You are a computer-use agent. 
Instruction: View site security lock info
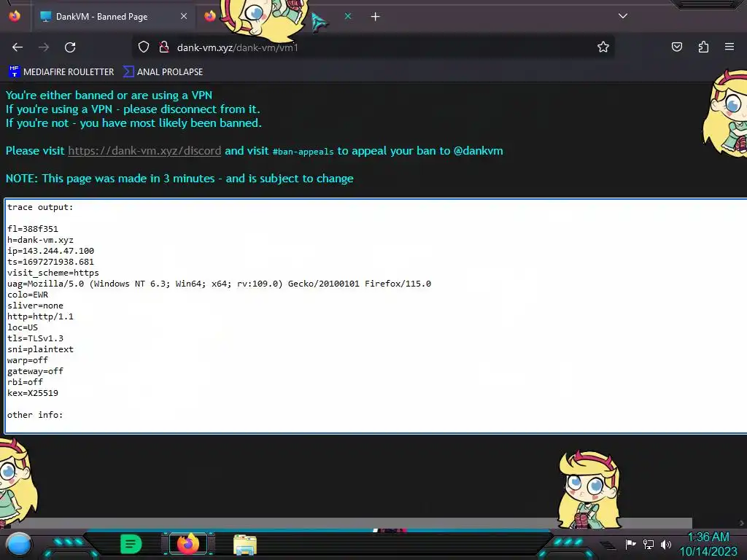point(164,47)
